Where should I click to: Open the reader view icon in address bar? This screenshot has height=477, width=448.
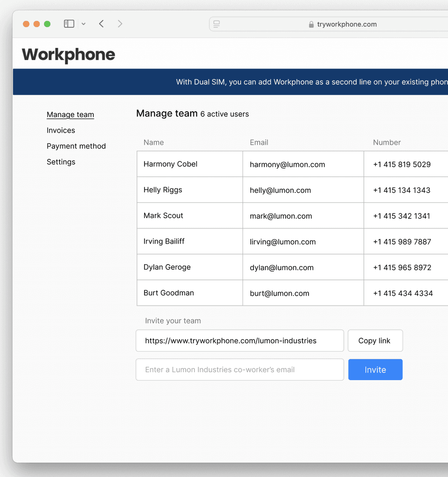(216, 24)
